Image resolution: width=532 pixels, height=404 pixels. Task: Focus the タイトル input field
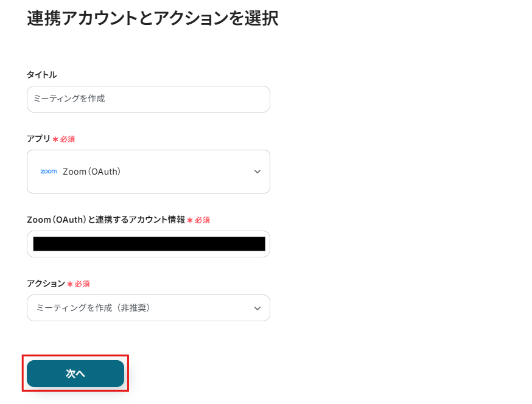[x=148, y=99]
